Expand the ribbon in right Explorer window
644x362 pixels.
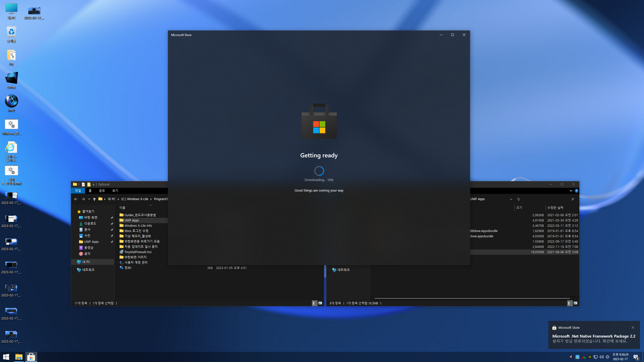point(571,191)
